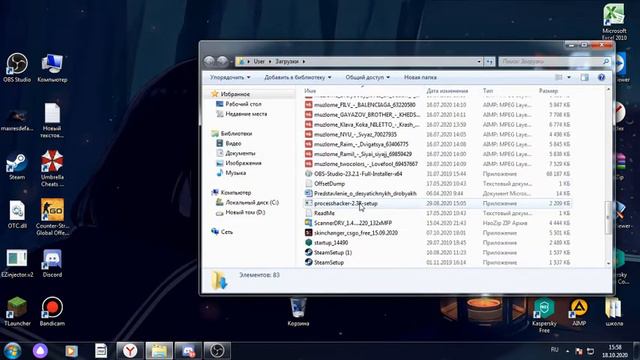Toggle the preview pane button

(x=584, y=78)
